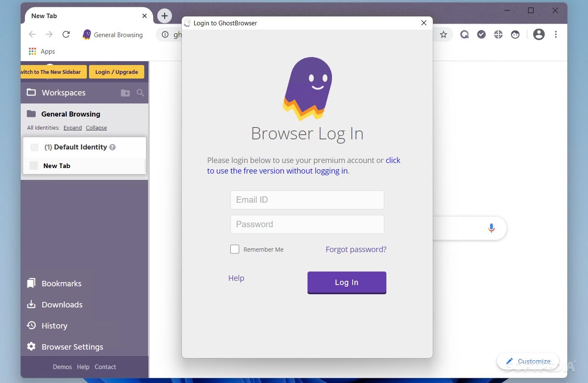Click the ghost face extension icon in toolbar
Screen dimensions: 588x383
click(515, 35)
